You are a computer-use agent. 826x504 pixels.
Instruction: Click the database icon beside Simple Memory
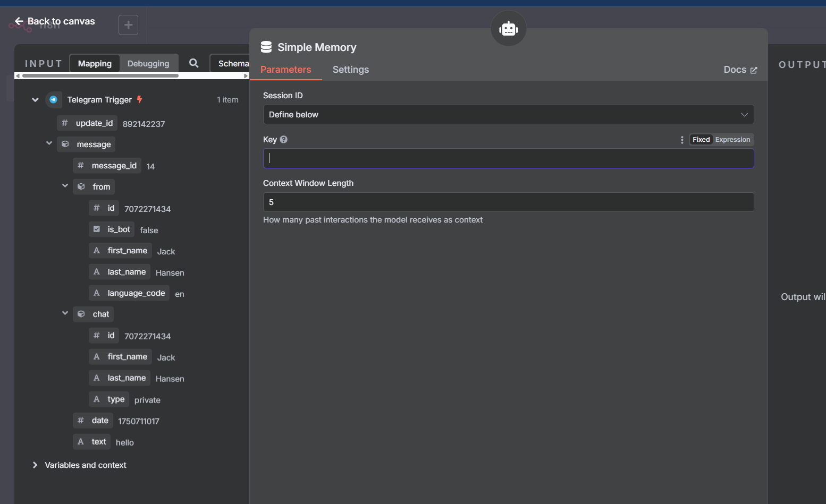[266, 47]
